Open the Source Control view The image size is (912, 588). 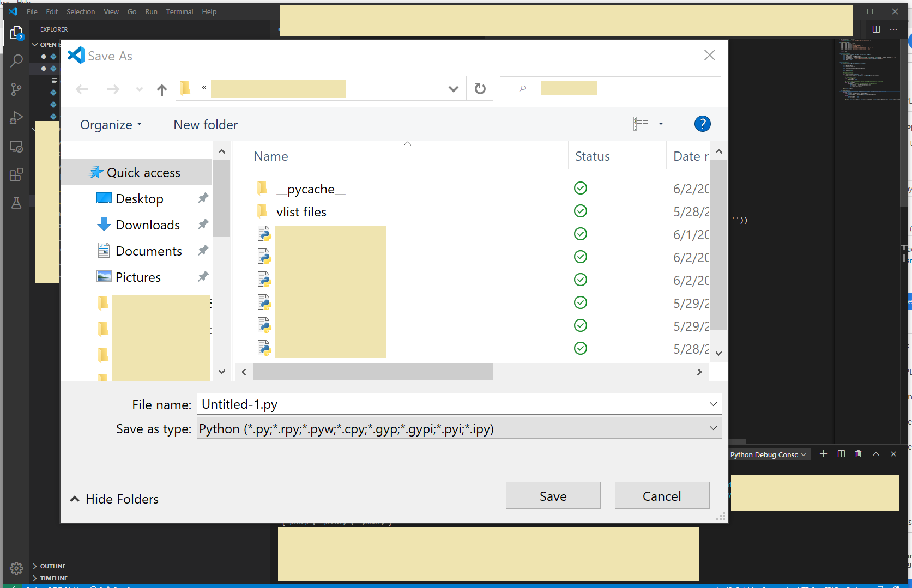tap(16, 89)
